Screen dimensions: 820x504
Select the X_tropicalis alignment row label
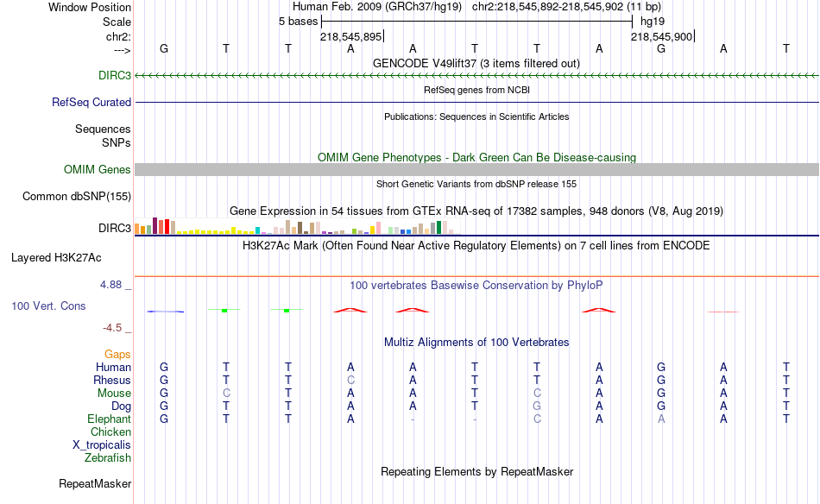click(102, 445)
